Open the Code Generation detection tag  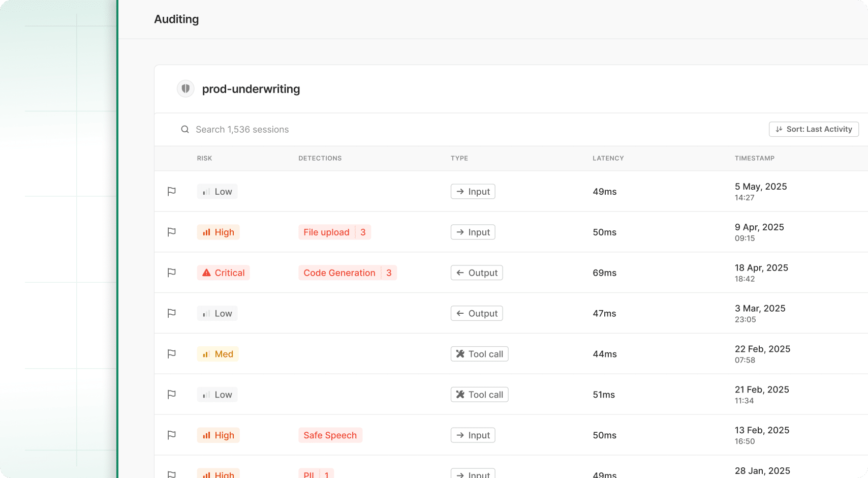339,273
